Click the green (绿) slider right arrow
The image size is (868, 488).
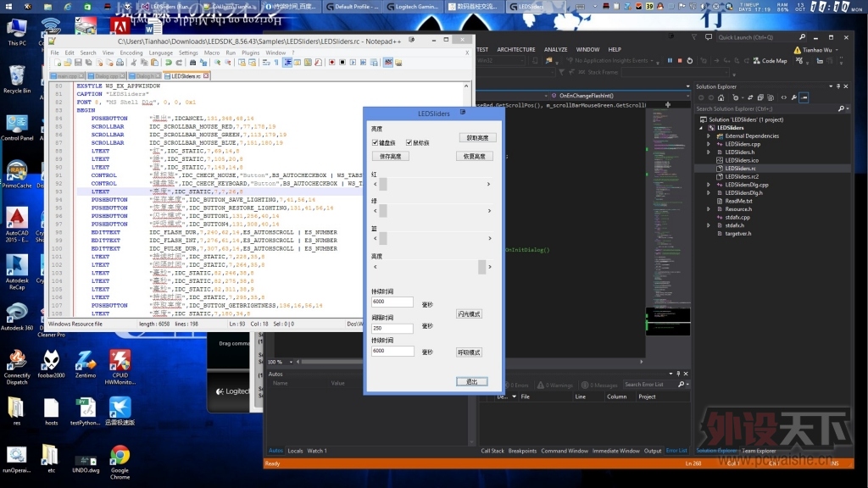tap(489, 211)
